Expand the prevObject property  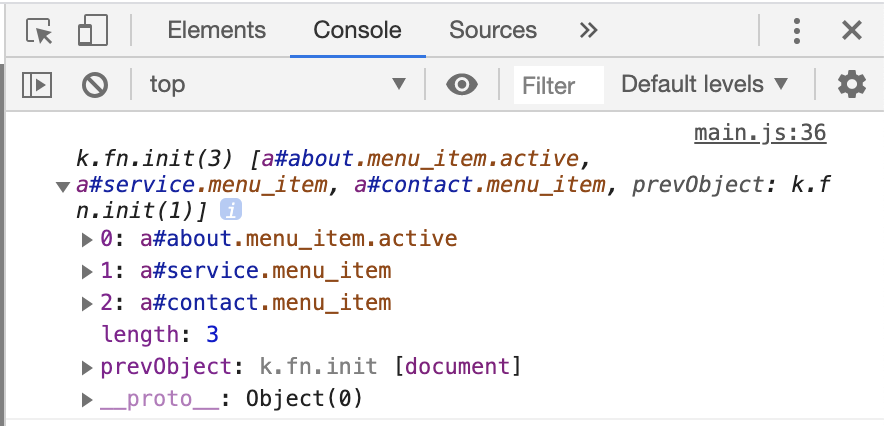click(87, 368)
